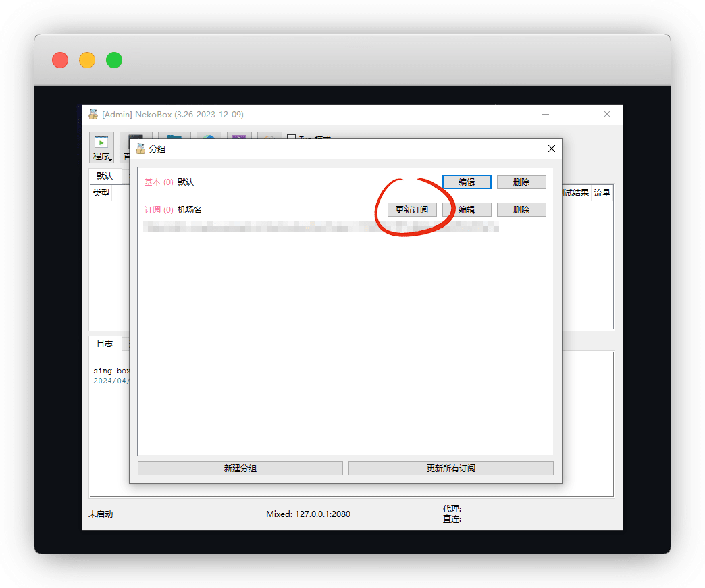Switch to the 默认 tab in main window

coord(105,176)
